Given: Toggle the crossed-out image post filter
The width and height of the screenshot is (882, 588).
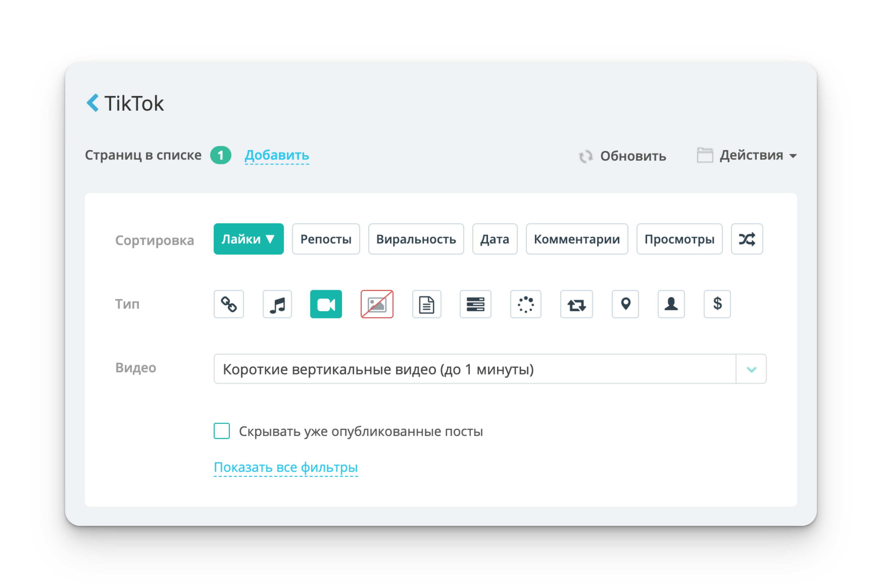Looking at the screenshot, I should (x=377, y=304).
